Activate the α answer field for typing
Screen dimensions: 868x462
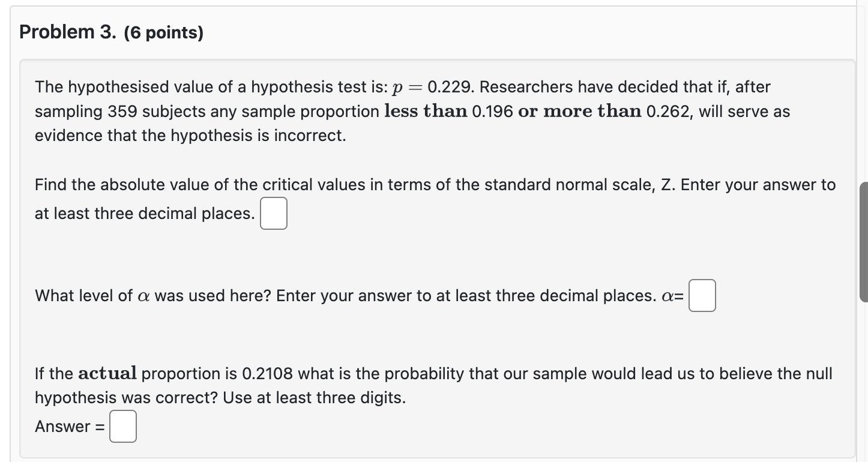pos(701,295)
